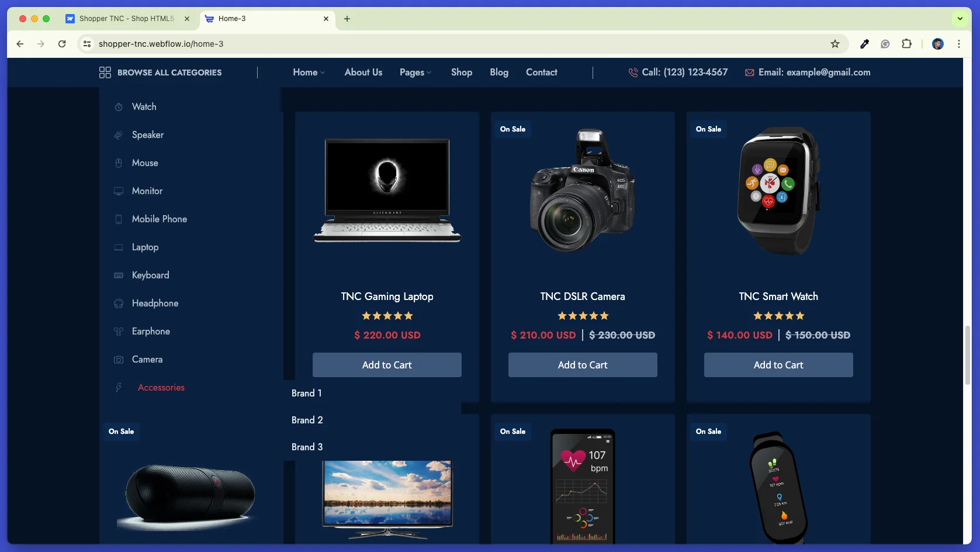Open the browser extensions puzzle icon
This screenshot has height=552, width=980.
[906, 44]
